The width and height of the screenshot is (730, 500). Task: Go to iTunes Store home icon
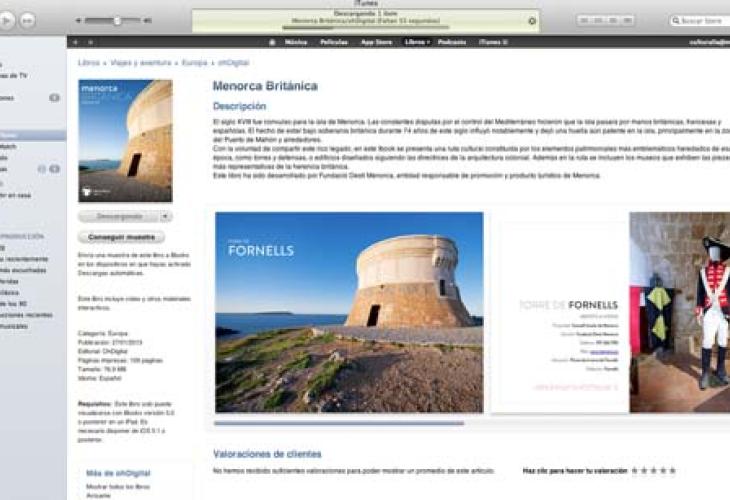[272, 42]
